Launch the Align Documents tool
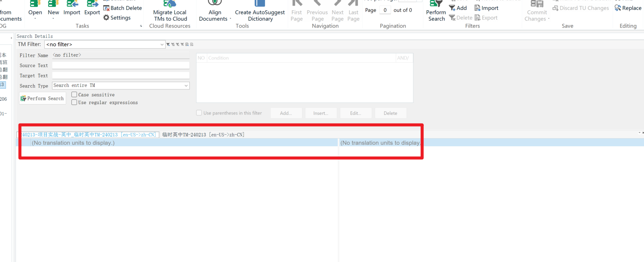 (215, 11)
